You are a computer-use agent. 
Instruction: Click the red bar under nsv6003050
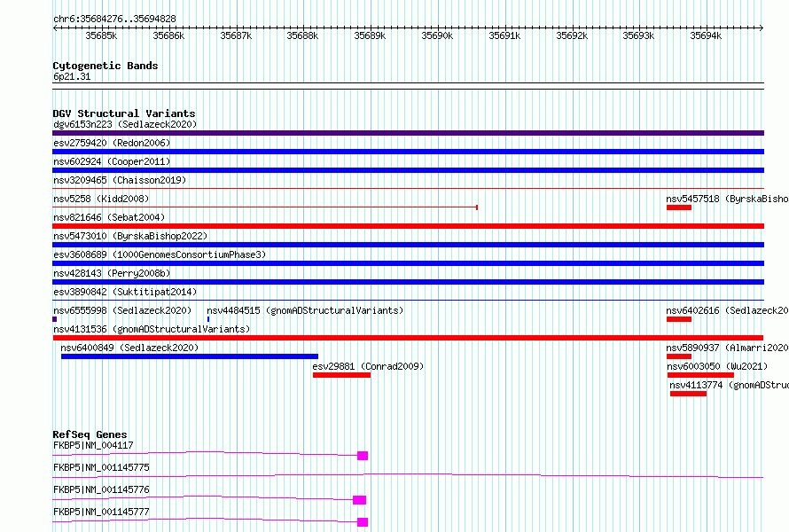coord(700,375)
